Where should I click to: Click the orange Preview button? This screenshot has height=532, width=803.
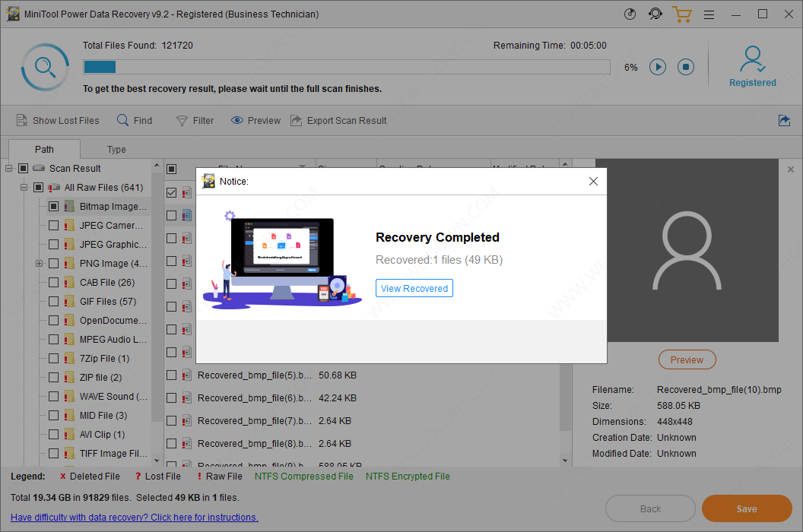687,360
